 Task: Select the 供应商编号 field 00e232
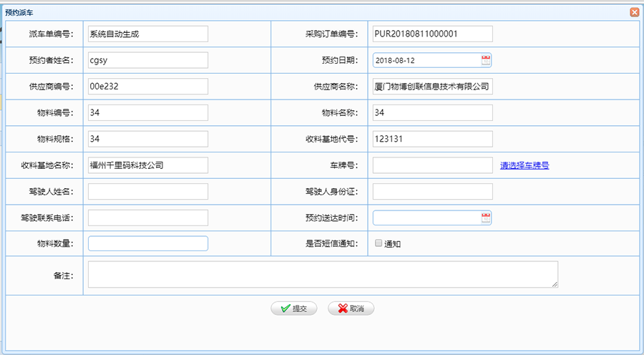pyautogui.click(x=148, y=87)
